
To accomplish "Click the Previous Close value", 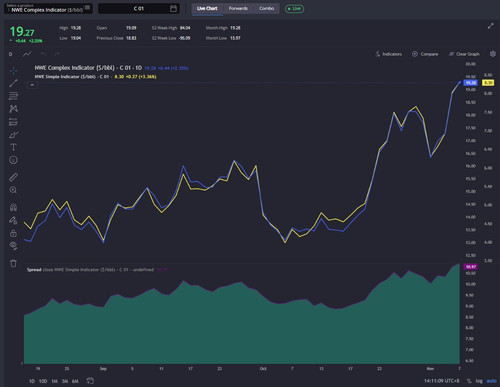I will (x=131, y=38).
